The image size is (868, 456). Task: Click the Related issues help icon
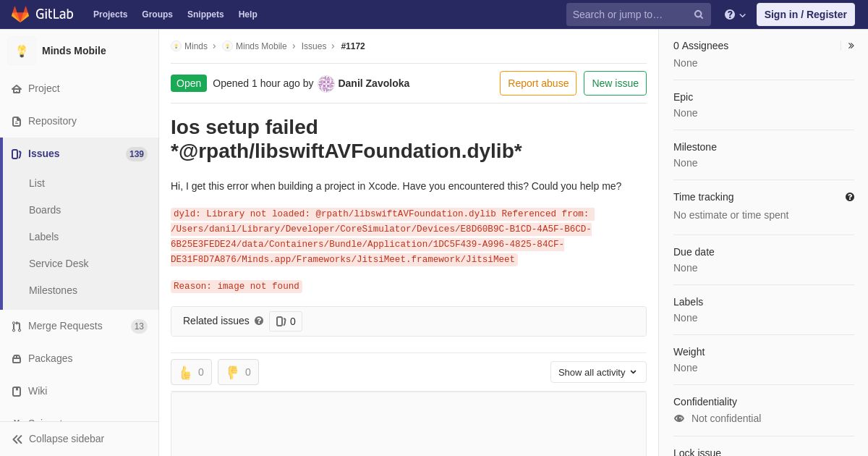259,321
